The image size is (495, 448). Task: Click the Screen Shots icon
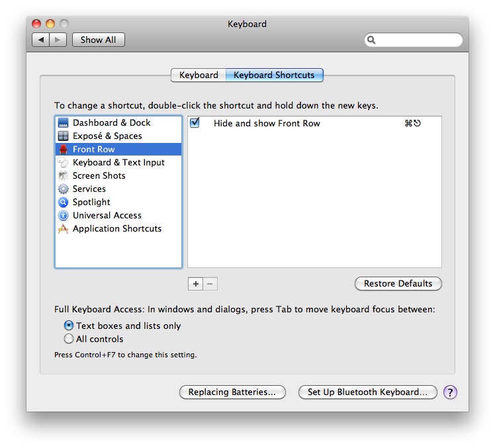(x=63, y=176)
